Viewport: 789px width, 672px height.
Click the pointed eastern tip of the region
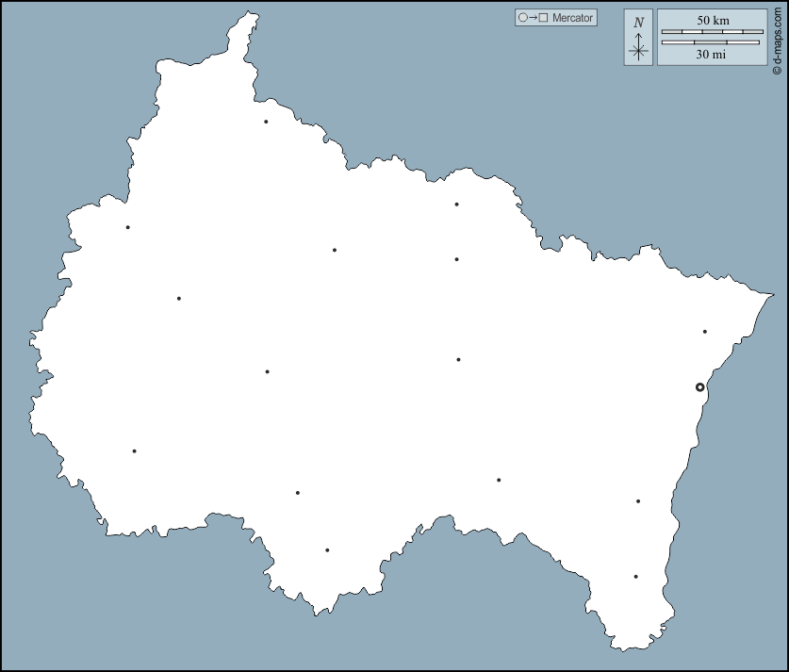point(771,296)
